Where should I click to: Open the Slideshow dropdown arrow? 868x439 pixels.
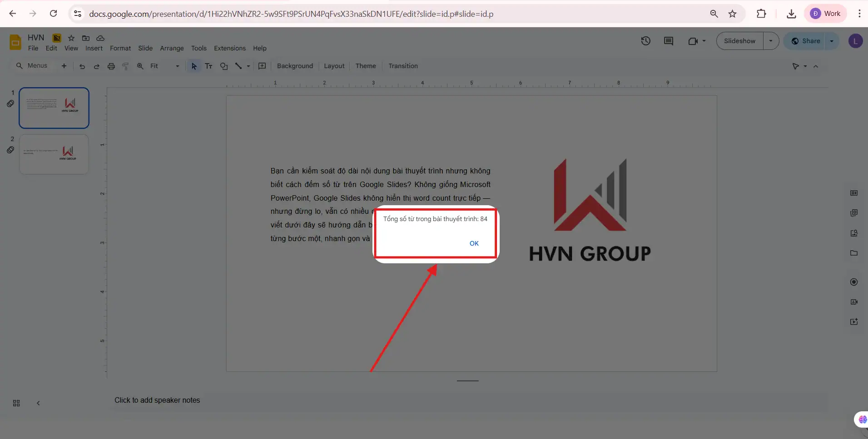coord(771,41)
